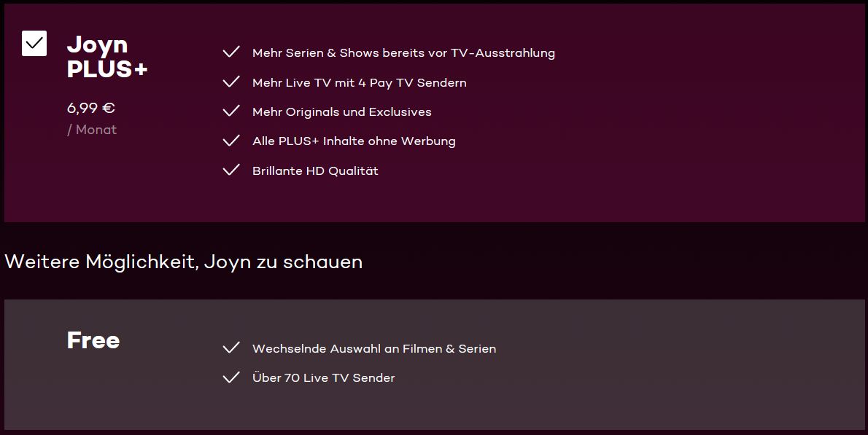Click the '/ Monat' billing period text
Viewport: 868px width, 435px height.
click(x=92, y=130)
